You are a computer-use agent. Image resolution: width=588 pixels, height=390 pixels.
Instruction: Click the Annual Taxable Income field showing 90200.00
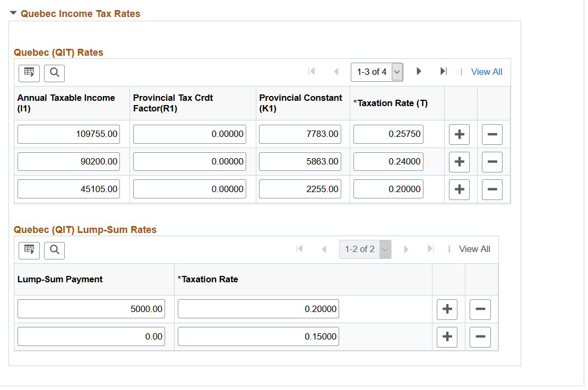68,161
